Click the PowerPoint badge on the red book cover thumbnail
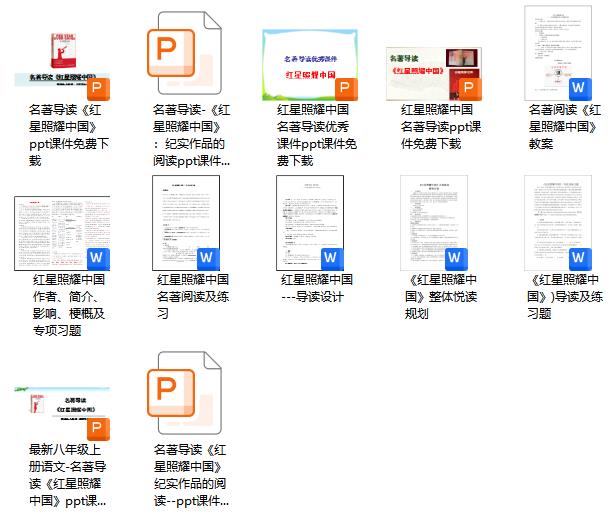The height and width of the screenshot is (522, 614). [98, 88]
